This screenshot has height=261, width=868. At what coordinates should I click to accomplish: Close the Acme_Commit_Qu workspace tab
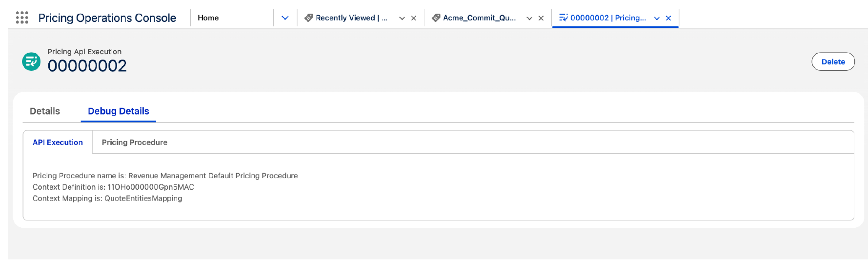coord(541,18)
